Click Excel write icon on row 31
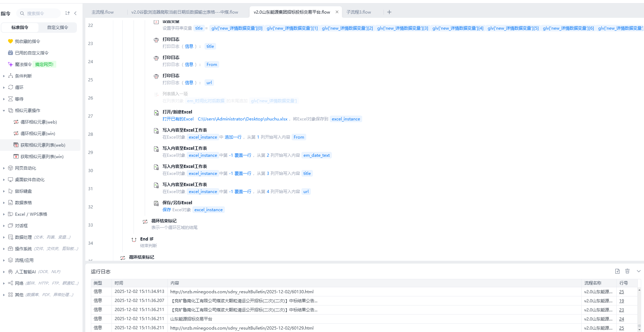The width and height of the screenshot is (644, 332). [x=156, y=185]
